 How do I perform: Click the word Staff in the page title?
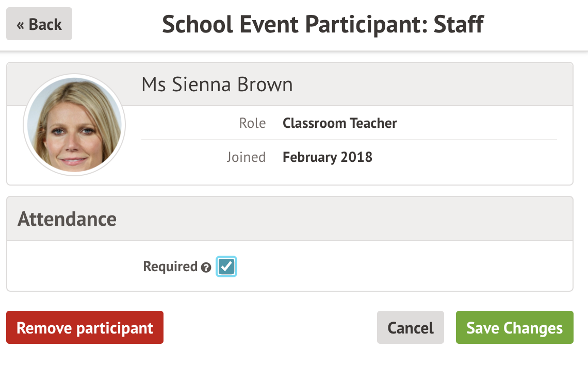pos(459,24)
